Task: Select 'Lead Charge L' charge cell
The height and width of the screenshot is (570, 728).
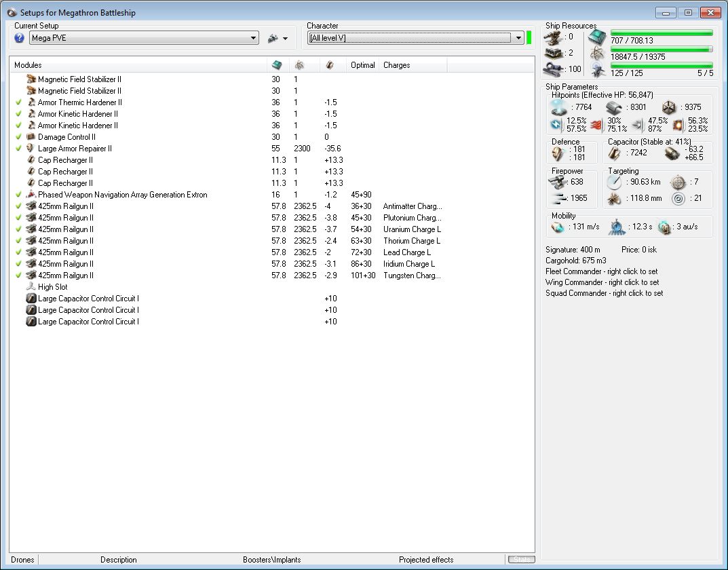Action: tap(407, 252)
